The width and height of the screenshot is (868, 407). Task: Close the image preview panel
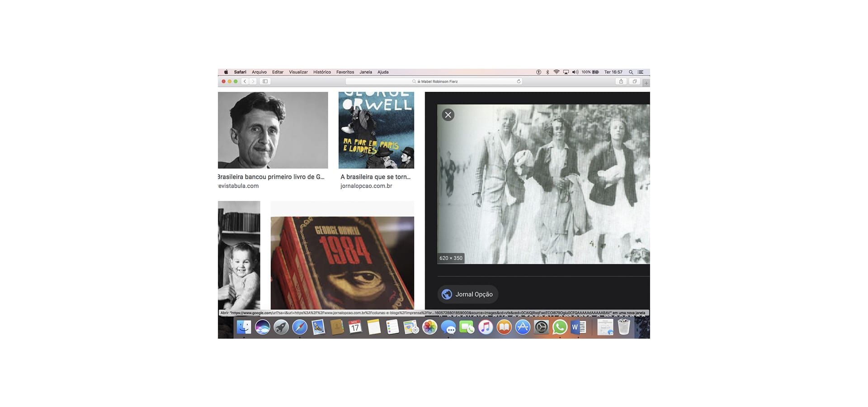click(x=448, y=115)
